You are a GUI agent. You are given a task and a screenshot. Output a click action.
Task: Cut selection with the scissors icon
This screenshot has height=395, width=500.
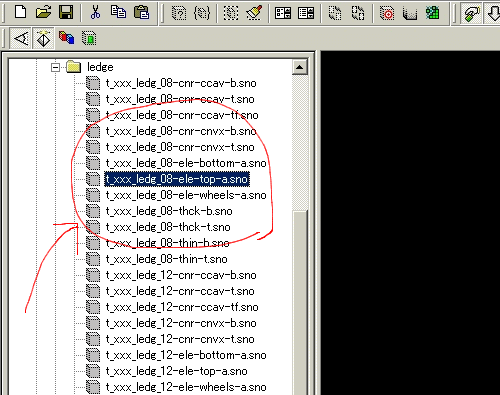pos(95,12)
